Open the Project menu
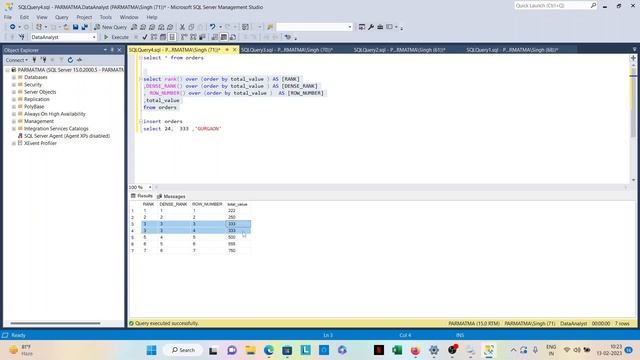 tap(84, 17)
